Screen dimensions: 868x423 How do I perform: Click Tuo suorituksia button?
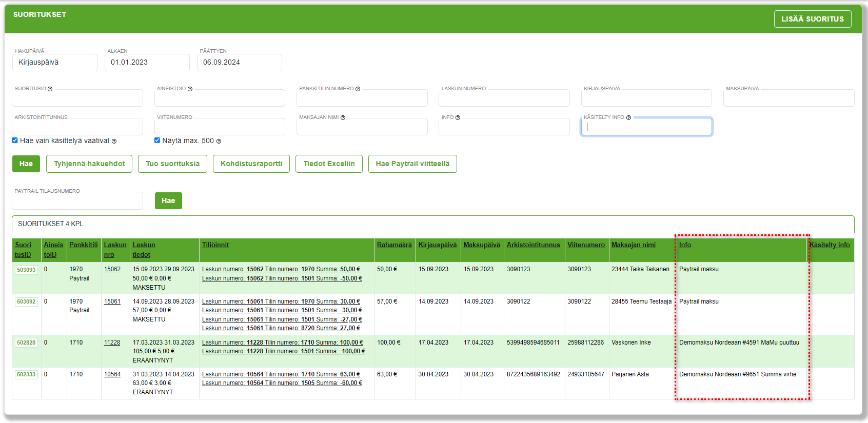point(172,164)
